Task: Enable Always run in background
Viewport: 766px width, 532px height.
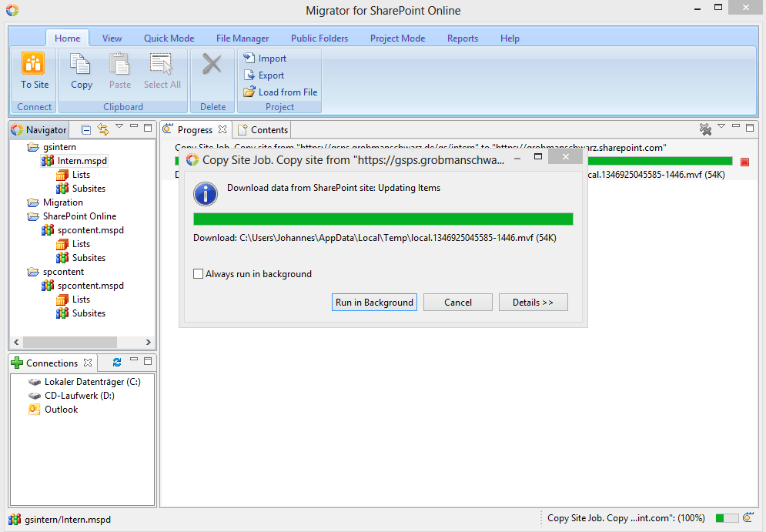Action: tap(198, 274)
